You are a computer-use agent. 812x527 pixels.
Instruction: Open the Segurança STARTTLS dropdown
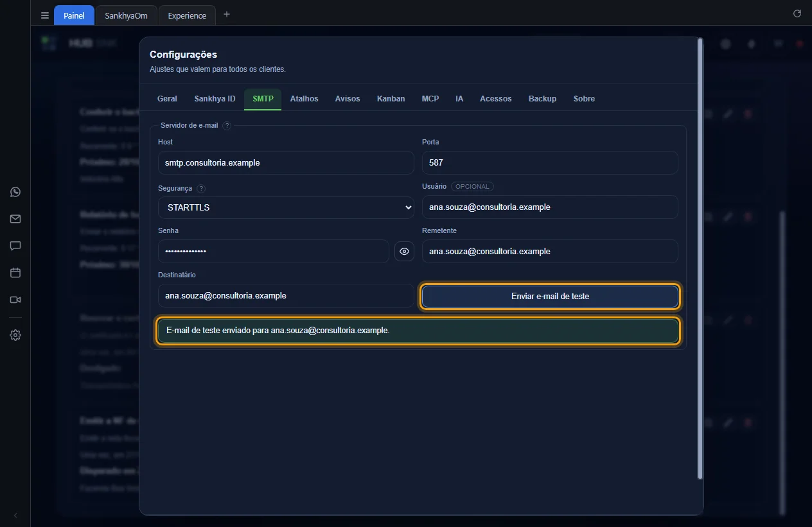(x=286, y=207)
